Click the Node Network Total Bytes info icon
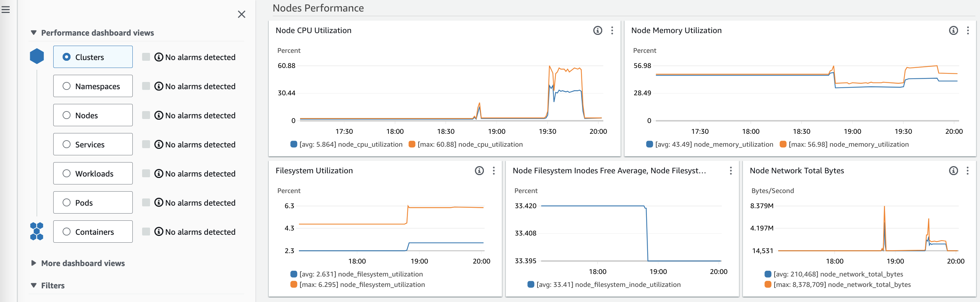Viewport: 980px width, 302px height. [x=953, y=171]
